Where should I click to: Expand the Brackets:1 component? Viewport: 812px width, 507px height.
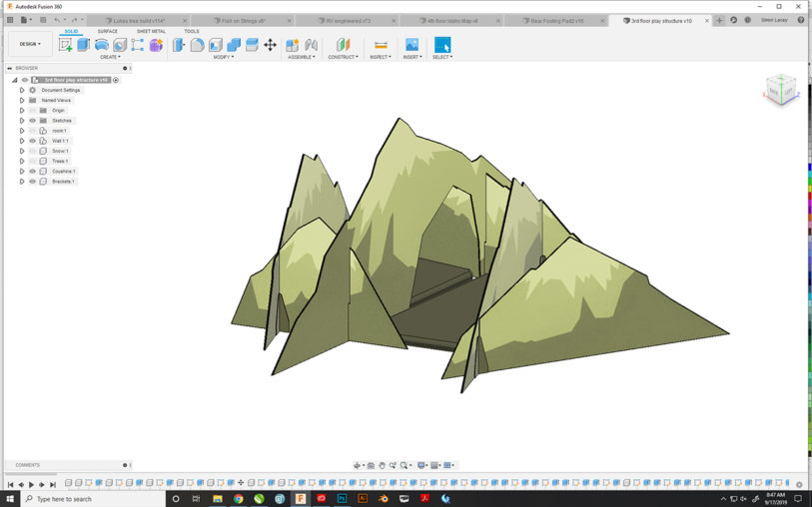click(x=22, y=182)
